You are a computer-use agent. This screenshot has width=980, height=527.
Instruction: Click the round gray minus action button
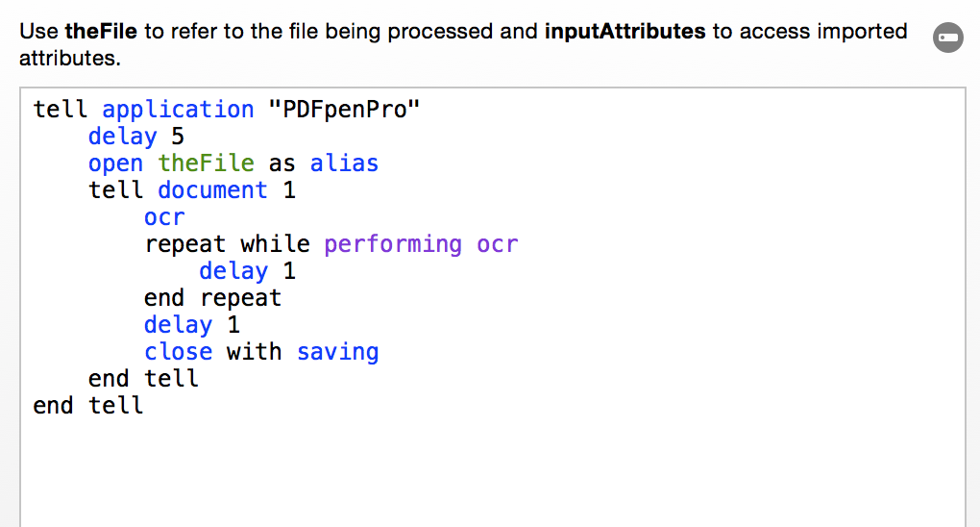[948, 38]
